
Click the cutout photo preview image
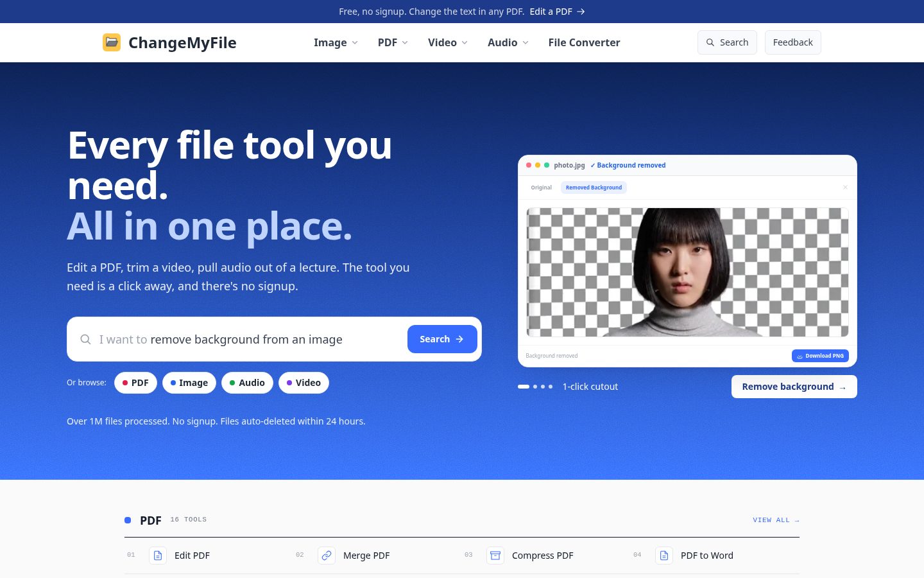point(687,272)
